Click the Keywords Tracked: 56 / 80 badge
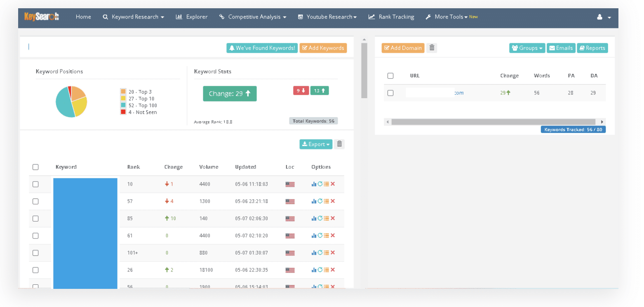The image size is (644, 307). (x=573, y=130)
